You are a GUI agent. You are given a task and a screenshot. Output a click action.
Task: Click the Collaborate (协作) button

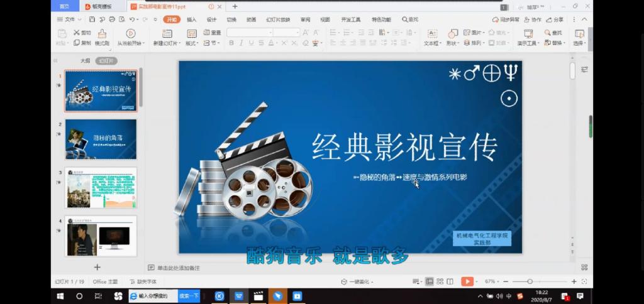pyautogui.click(x=533, y=19)
